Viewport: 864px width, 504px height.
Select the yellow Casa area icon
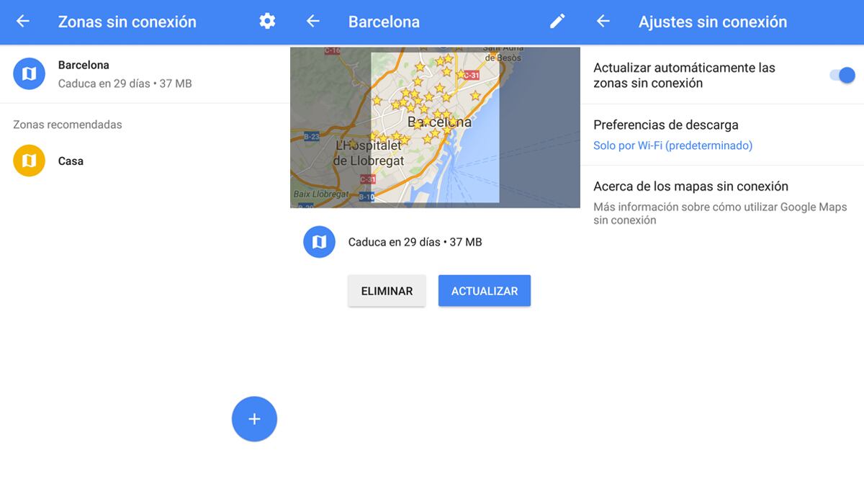pos(29,161)
